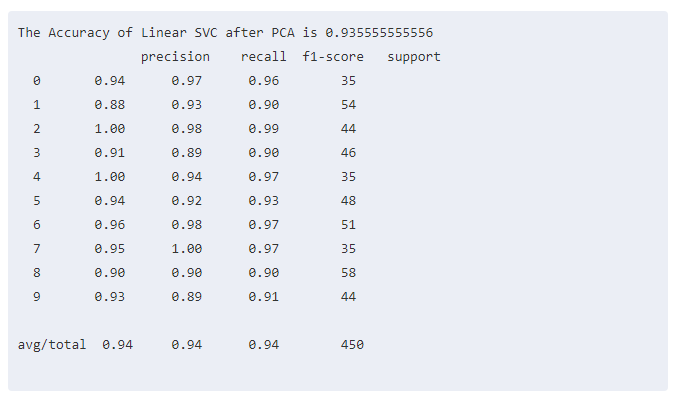Select class label 0 in first row

[37, 81]
